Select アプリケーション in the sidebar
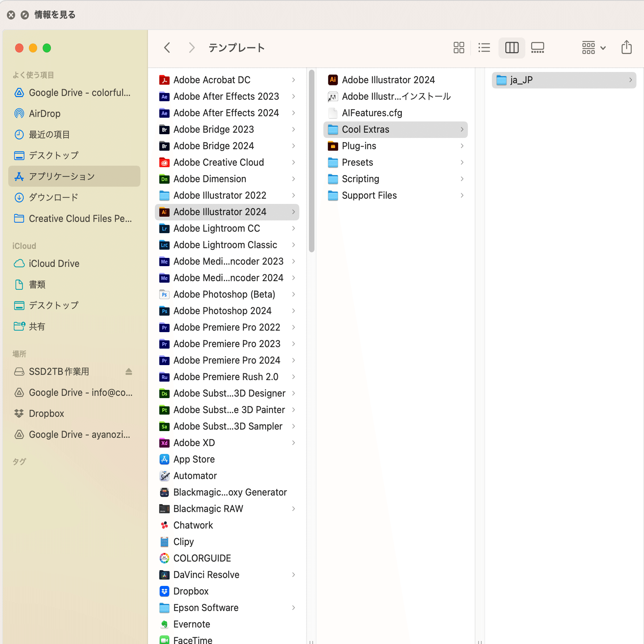 click(74, 176)
